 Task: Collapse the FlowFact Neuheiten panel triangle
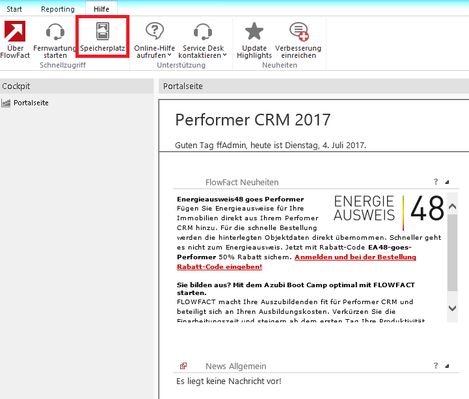click(447, 182)
